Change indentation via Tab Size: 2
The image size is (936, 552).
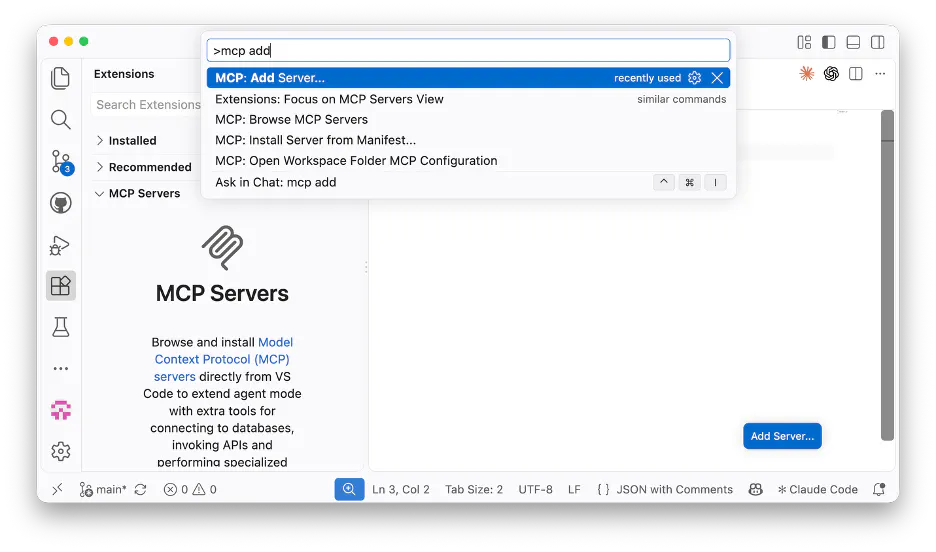(474, 489)
